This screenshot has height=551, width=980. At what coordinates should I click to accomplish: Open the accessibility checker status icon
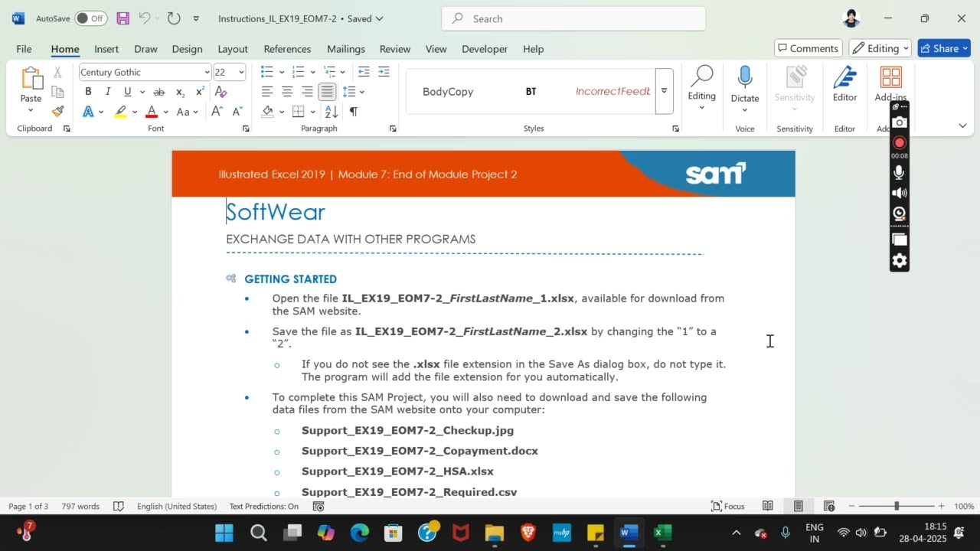[319, 507]
